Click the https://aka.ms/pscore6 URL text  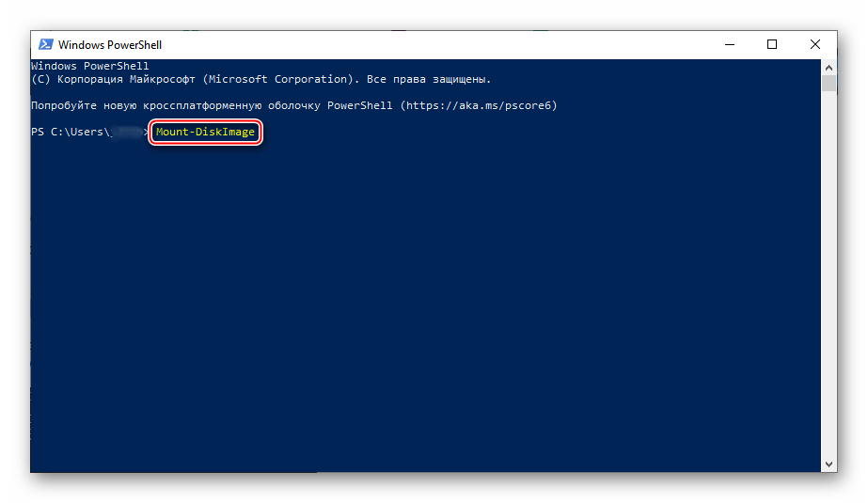pyautogui.click(x=479, y=106)
